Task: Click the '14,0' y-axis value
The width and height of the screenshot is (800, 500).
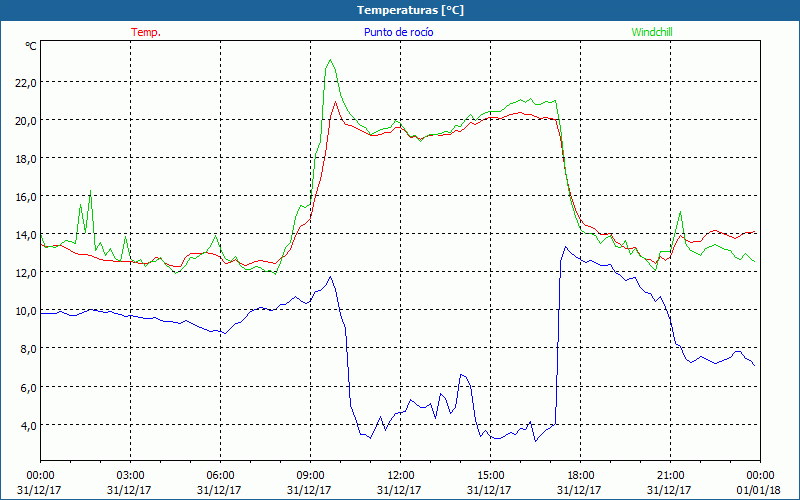Action: pyautogui.click(x=26, y=235)
